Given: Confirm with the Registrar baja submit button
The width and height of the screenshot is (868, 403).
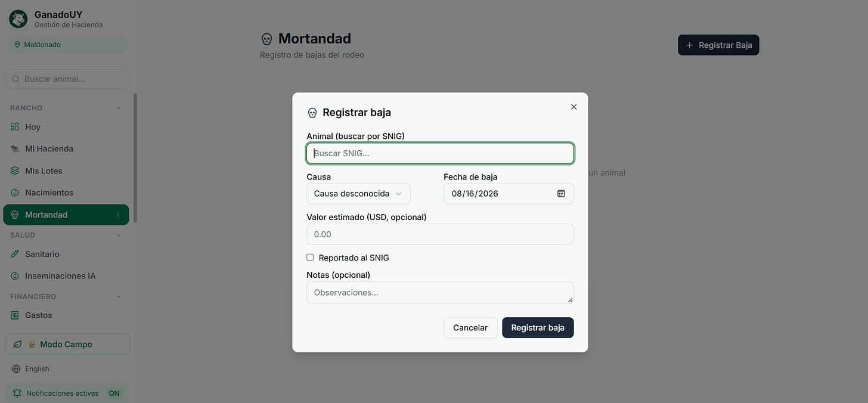Looking at the screenshot, I should [538, 328].
